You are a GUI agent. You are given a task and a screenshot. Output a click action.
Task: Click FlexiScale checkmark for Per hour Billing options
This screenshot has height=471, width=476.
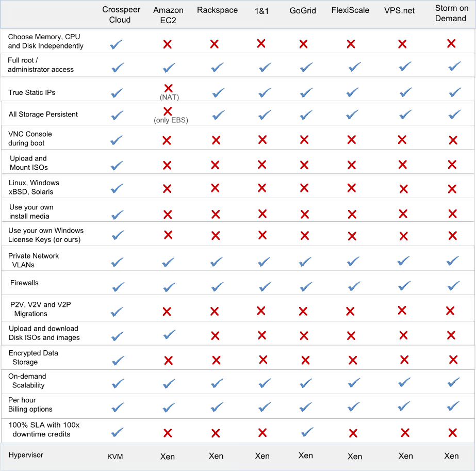[x=354, y=407]
